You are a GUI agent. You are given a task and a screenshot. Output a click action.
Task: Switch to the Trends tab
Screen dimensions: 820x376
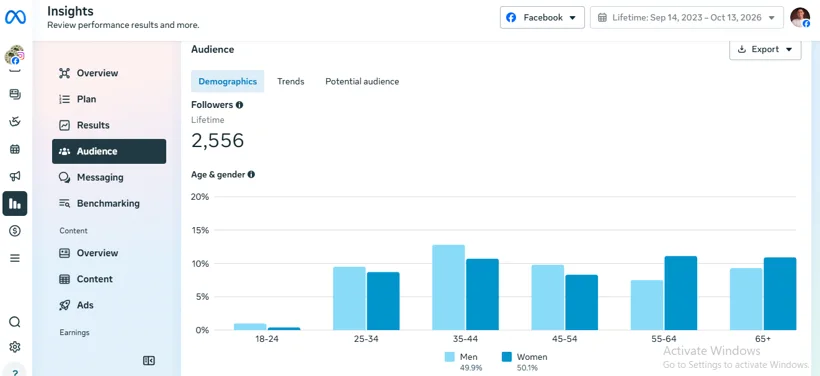pyautogui.click(x=291, y=82)
